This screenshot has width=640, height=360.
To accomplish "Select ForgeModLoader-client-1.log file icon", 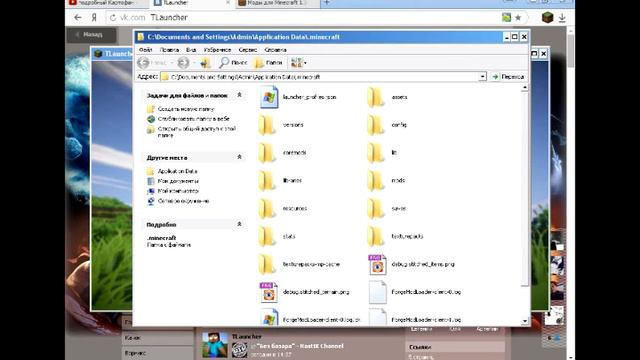I will (x=377, y=317).
